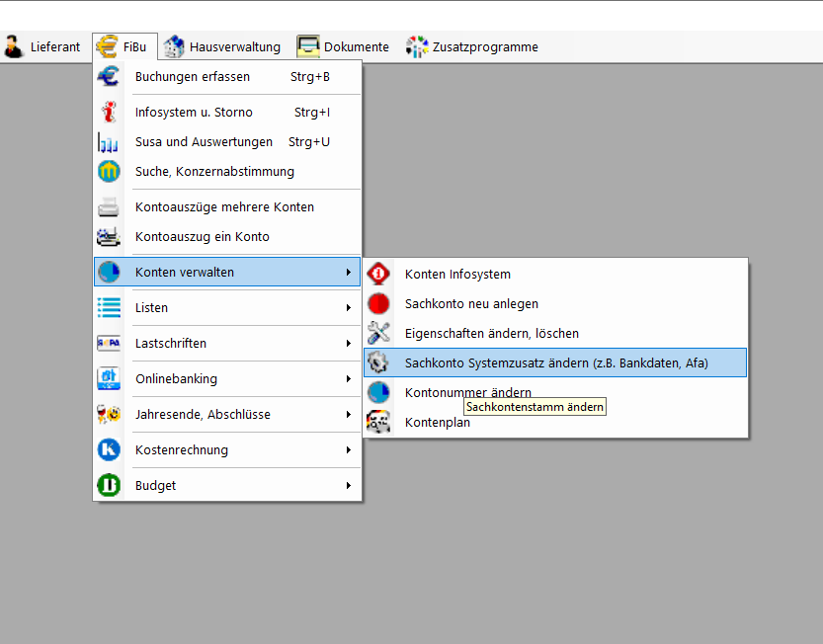Click the SEPA Lastschriften icon
This screenshot has height=644, width=823.
point(109,344)
